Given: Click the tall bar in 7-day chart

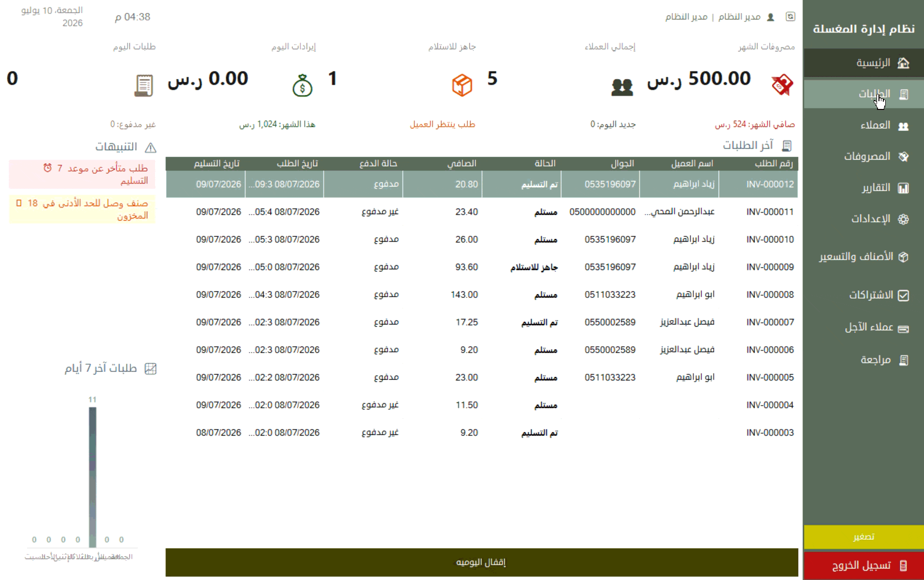Looking at the screenshot, I should point(92,477).
